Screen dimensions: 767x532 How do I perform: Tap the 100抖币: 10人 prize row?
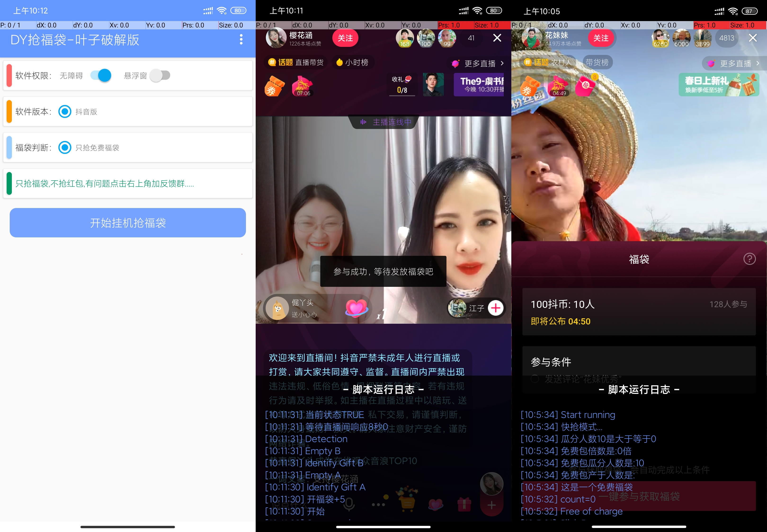(x=639, y=312)
